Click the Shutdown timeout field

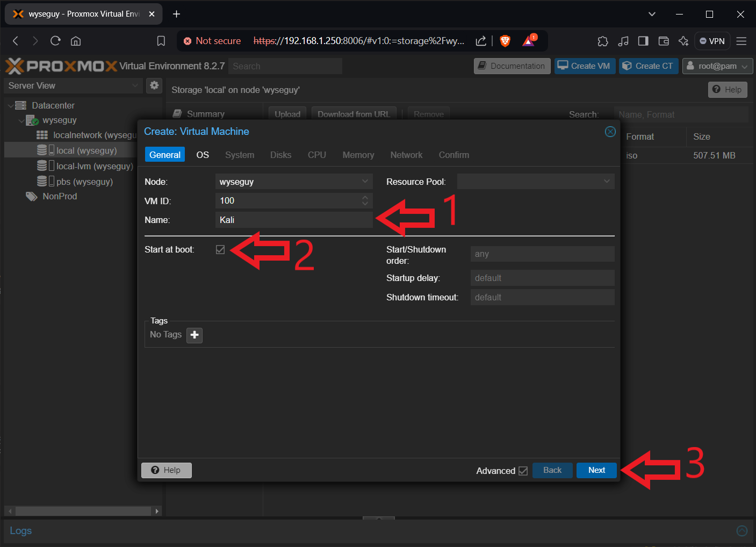tap(543, 297)
